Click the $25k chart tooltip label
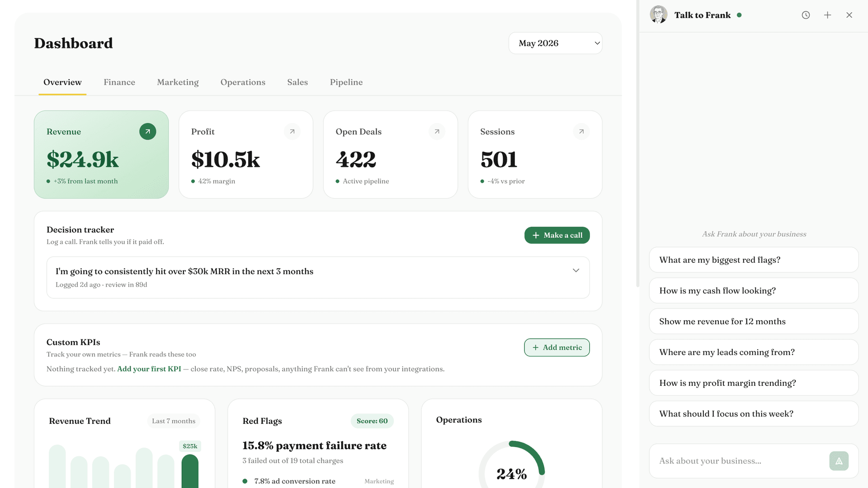Screen dimensions: 868x488 pos(190,446)
